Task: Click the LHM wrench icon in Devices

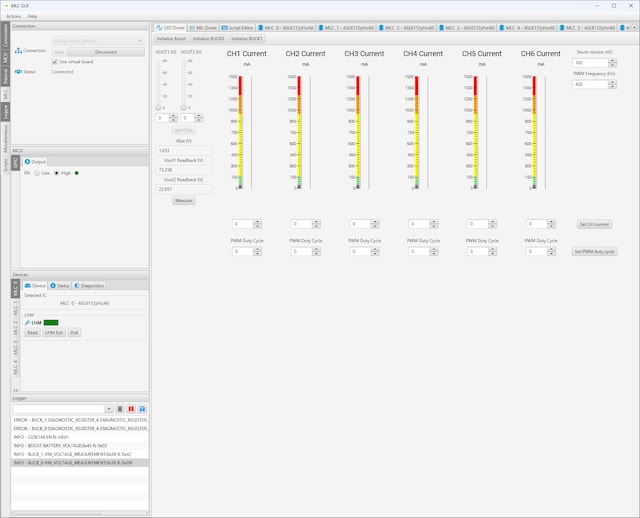Action: pyautogui.click(x=27, y=322)
